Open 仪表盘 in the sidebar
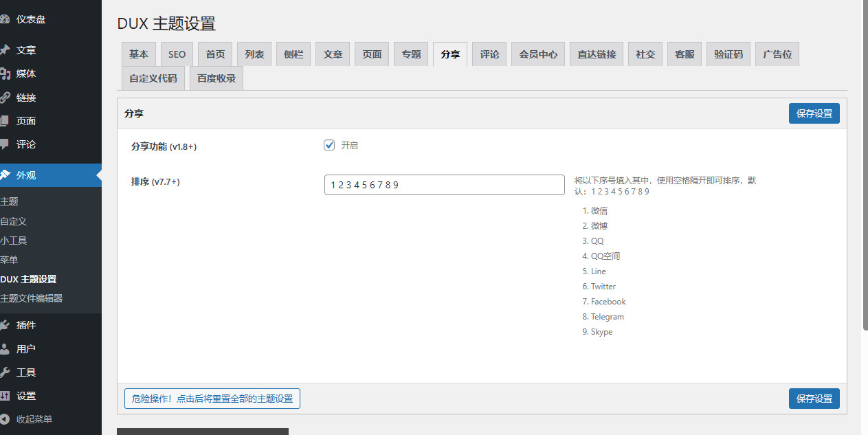The height and width of the screenshot is (435, 868). click(31, 19)
